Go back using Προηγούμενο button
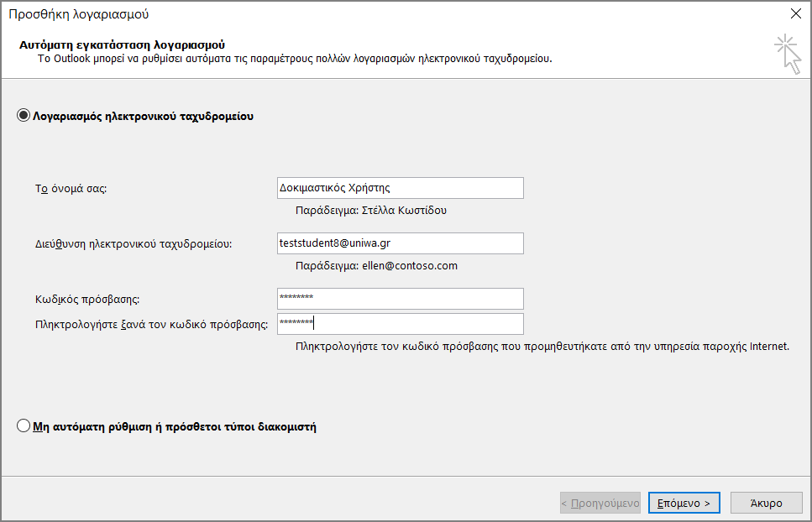This screenshot has height=522, width=812. 600,503
